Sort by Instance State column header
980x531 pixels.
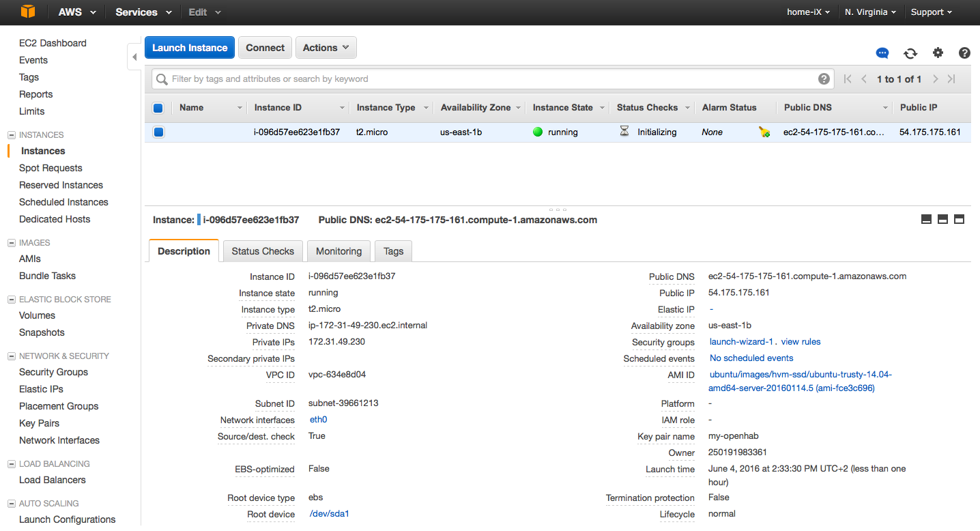tap(568, 107)
